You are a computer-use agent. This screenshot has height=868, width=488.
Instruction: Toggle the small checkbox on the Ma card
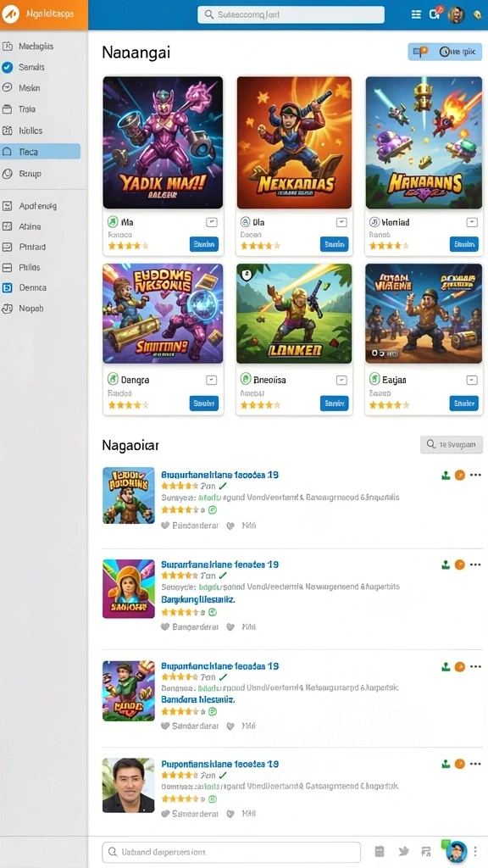211,222
